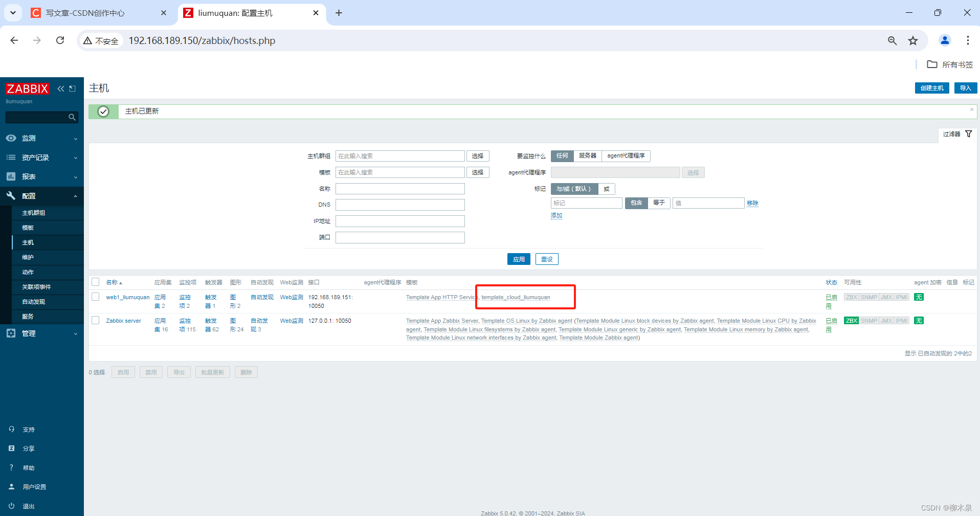Click the 名称 filter input field
The width and height of the screenshot is (980, 516).
400,189
